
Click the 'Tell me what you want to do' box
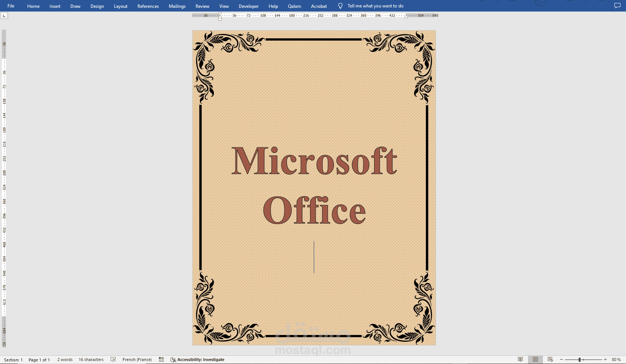pos(375,6)
